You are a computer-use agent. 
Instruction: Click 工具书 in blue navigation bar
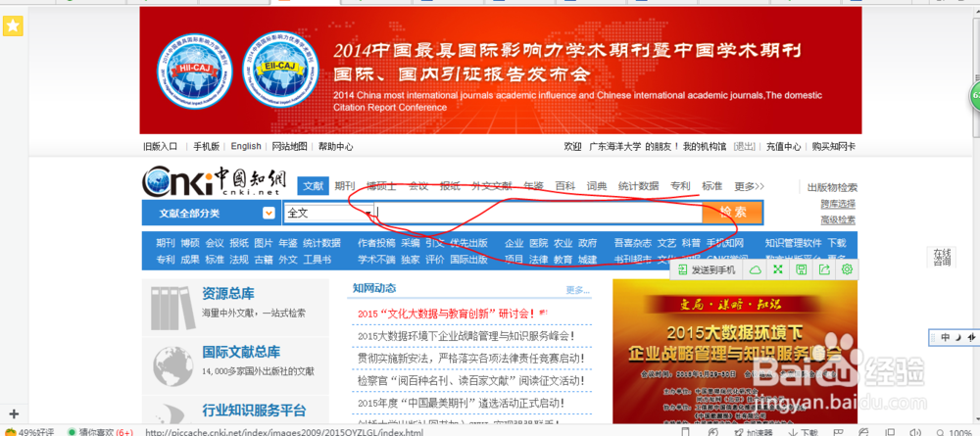[x=317, y=260]
